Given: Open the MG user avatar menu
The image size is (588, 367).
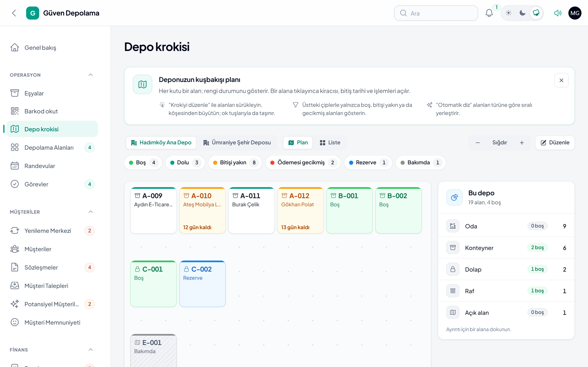Looking at the screenshot, I should click(x=575, y=13).
